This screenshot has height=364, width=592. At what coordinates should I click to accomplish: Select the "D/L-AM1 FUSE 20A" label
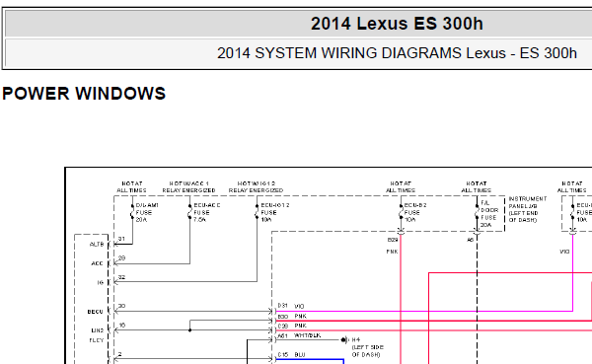tap(147, 213)
